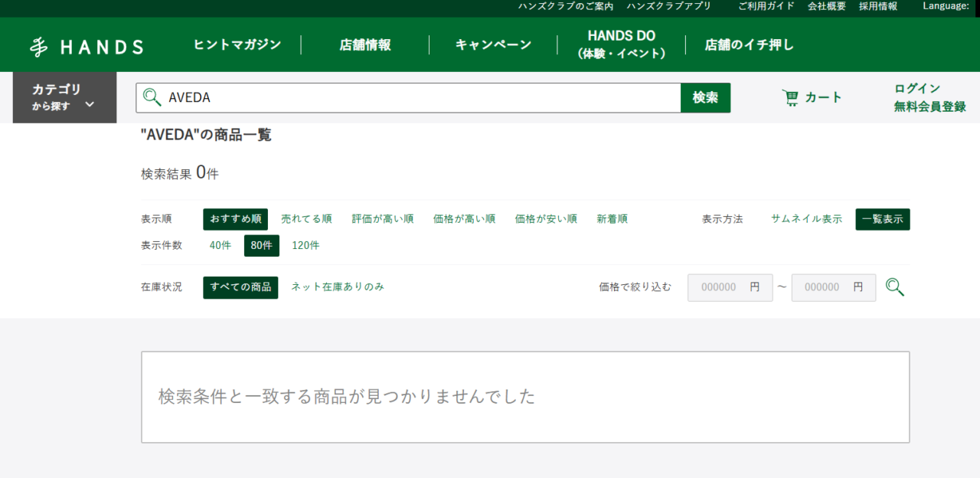Screen dimensions: 980x478
Task: Sort by 新着順
Action: [x=612, y=219]
